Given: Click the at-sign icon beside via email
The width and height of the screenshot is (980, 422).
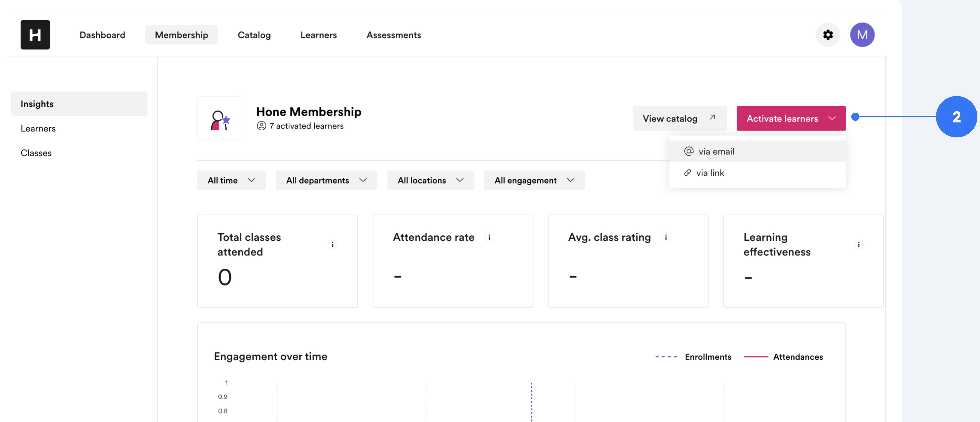Looking at the screenshot, I should (689, 151).
